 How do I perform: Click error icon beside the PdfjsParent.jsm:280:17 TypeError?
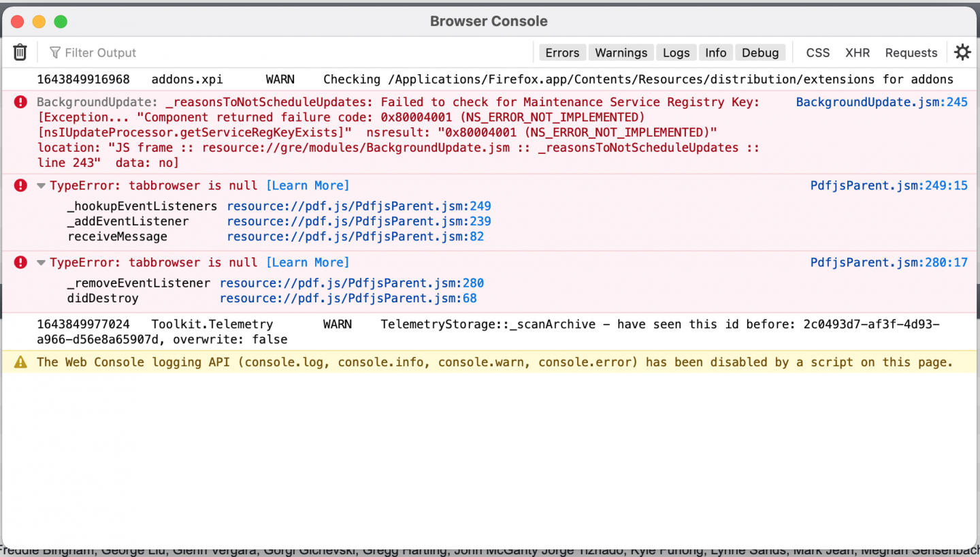pos(21,262)
